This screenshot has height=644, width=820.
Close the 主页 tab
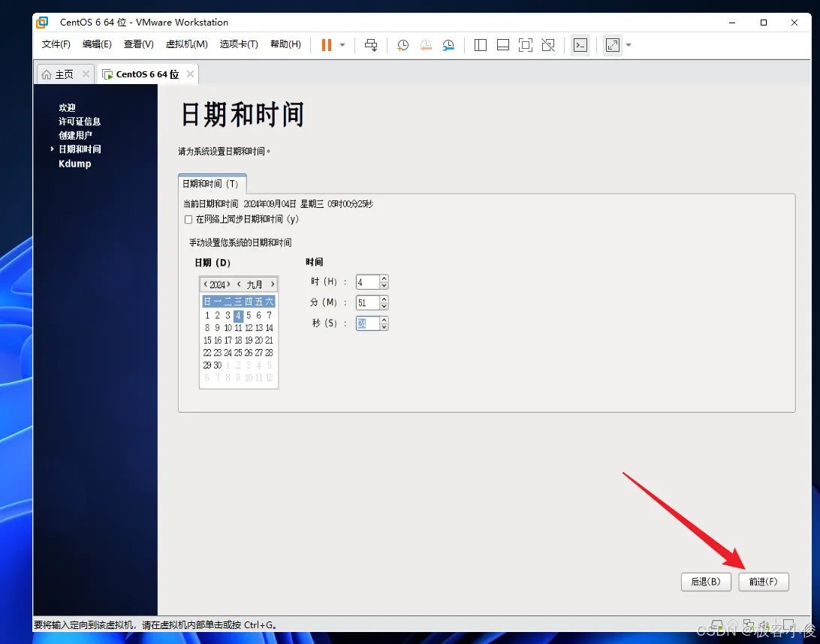86,74
